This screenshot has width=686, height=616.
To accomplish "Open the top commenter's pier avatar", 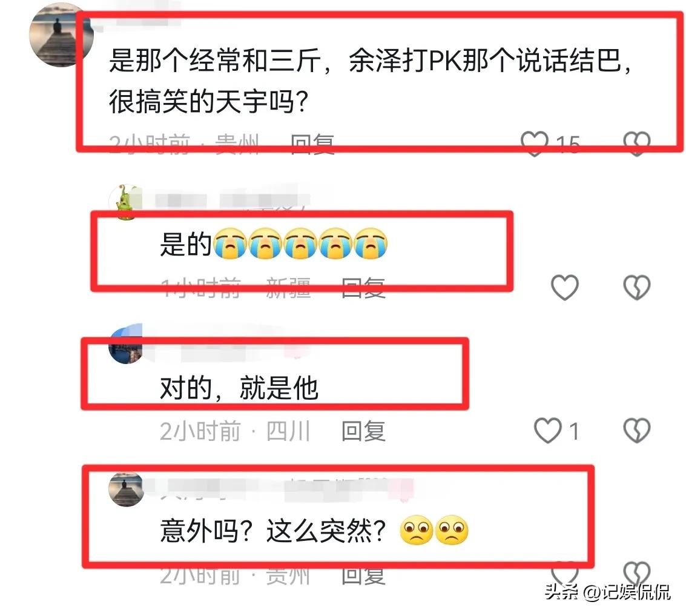I will tap(61, 35).
